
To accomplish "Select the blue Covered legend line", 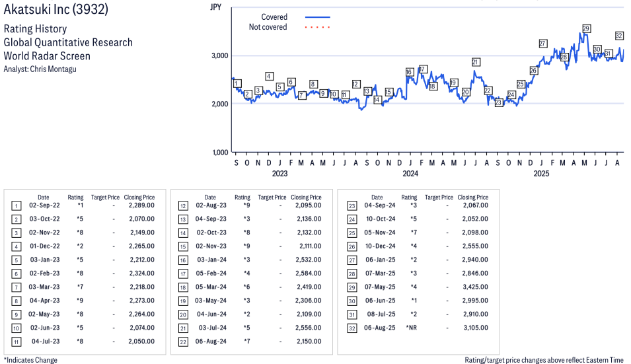I will tap(318, 17).
